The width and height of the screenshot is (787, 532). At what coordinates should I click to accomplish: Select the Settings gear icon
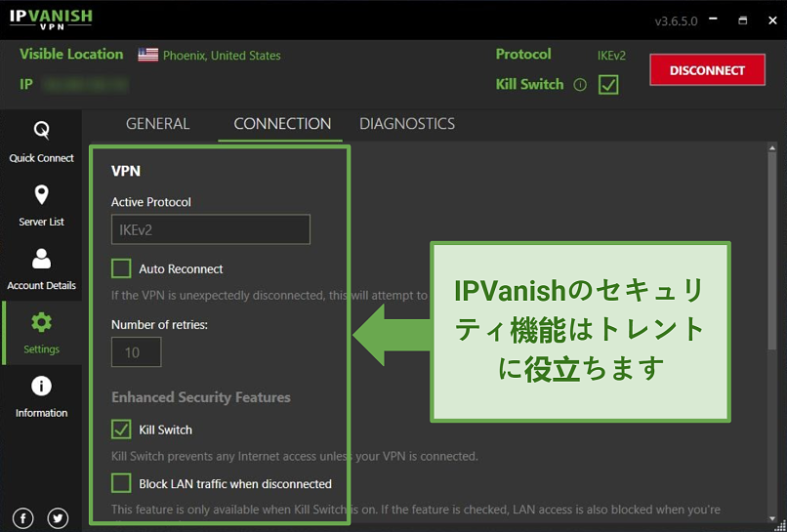coord(41,322)
